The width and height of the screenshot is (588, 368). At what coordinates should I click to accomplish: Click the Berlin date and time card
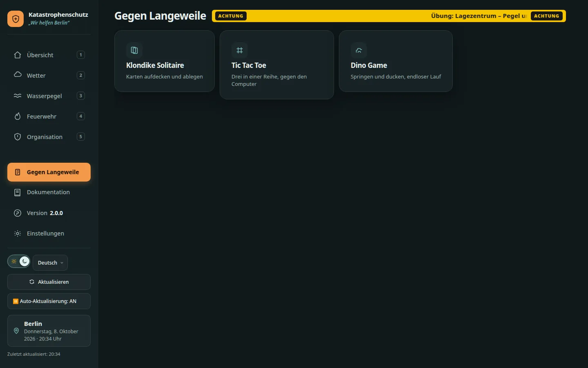49,331
